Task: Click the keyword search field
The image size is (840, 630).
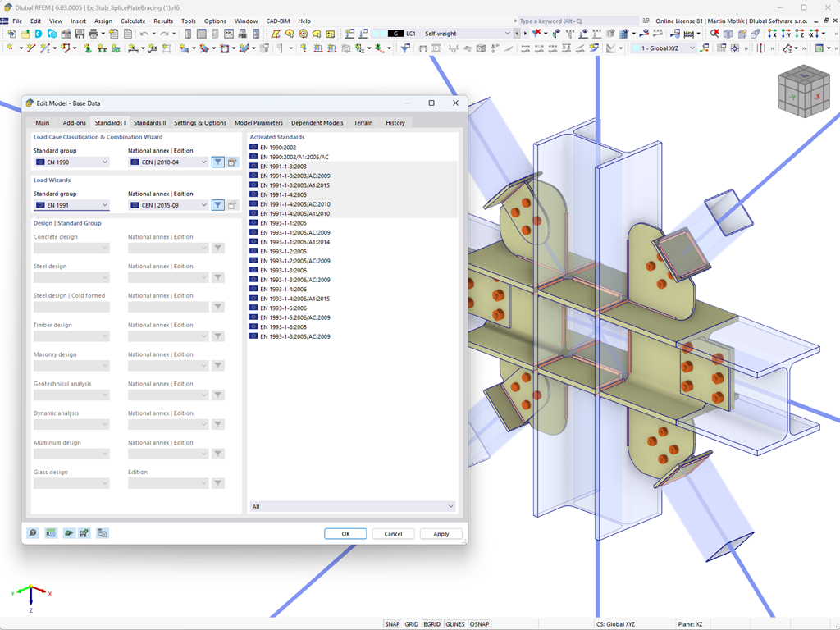Action: (577, 21)
